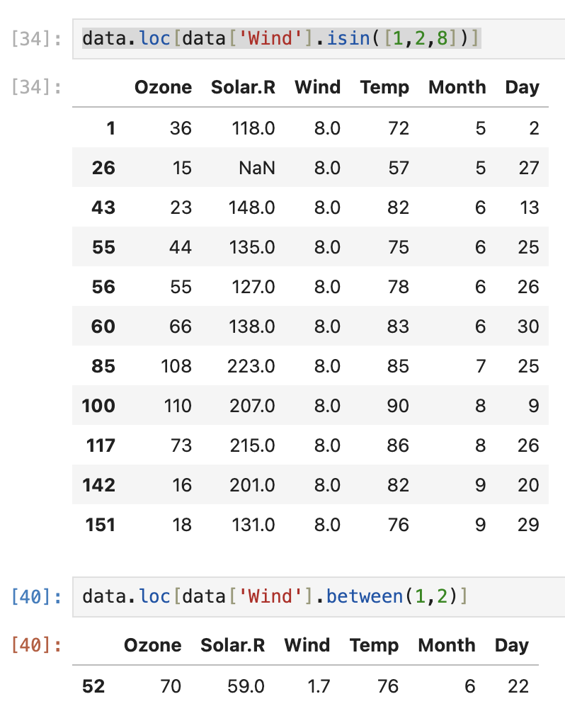Select the Ozone column header in first table
Image resolution: width=565 pixels, height=728 pixels.
click(x=163, y=87)
